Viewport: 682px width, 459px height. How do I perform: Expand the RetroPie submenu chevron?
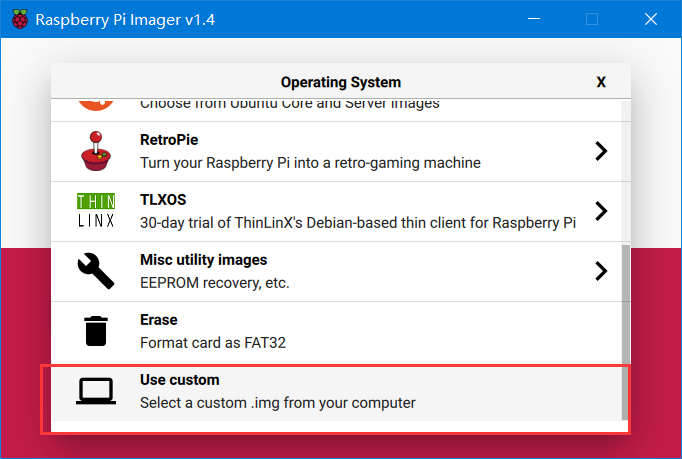point(601,151)
